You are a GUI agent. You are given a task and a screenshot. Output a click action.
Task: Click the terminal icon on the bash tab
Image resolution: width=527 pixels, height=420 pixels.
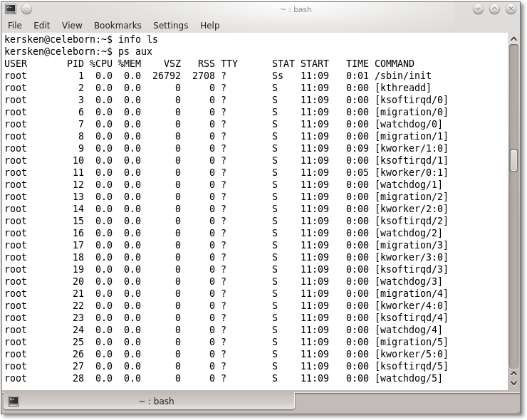point(13,401)
